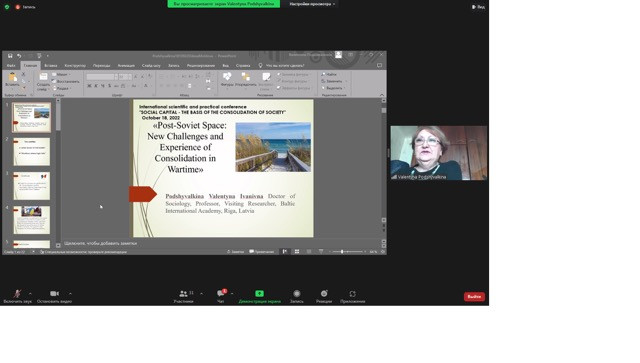The height and width of the screenshot is (363, 640).
Task: Toggle Notes pane in status bar
Action: [236, 252]
